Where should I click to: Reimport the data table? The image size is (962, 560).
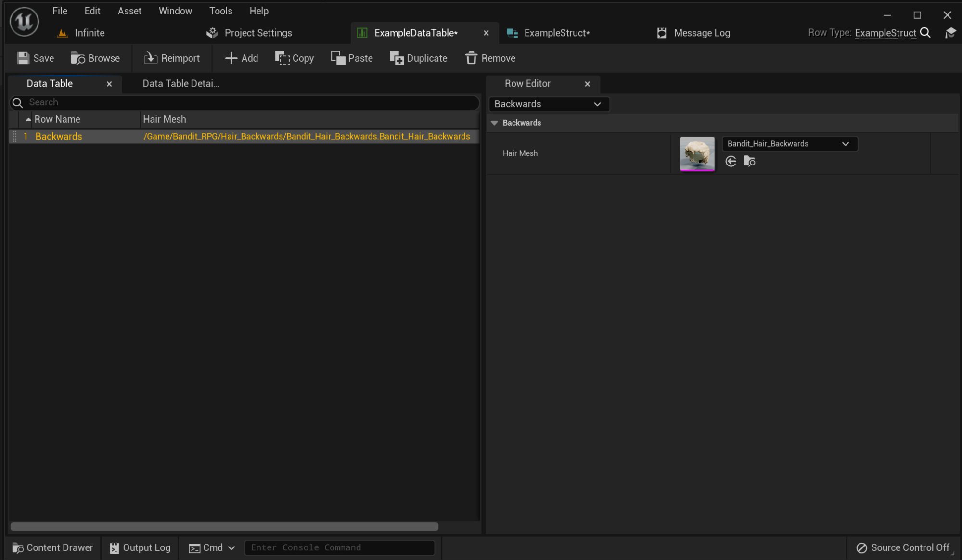(172, 58)
